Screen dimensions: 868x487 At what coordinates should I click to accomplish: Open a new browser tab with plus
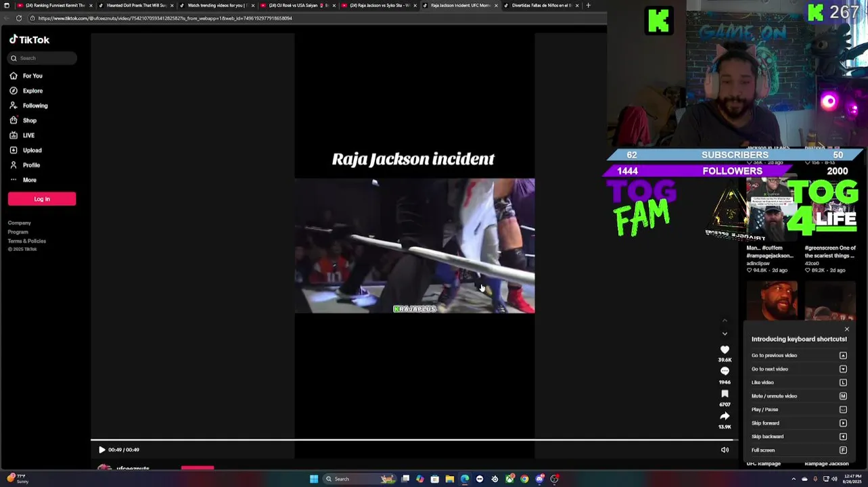(588, 5)
